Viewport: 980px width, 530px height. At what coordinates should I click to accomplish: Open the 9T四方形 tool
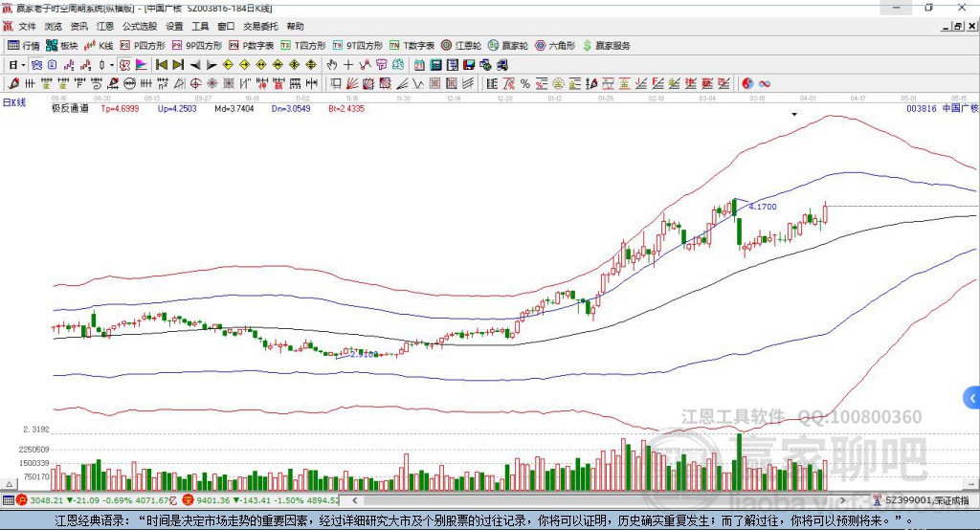tap(358, 46)
